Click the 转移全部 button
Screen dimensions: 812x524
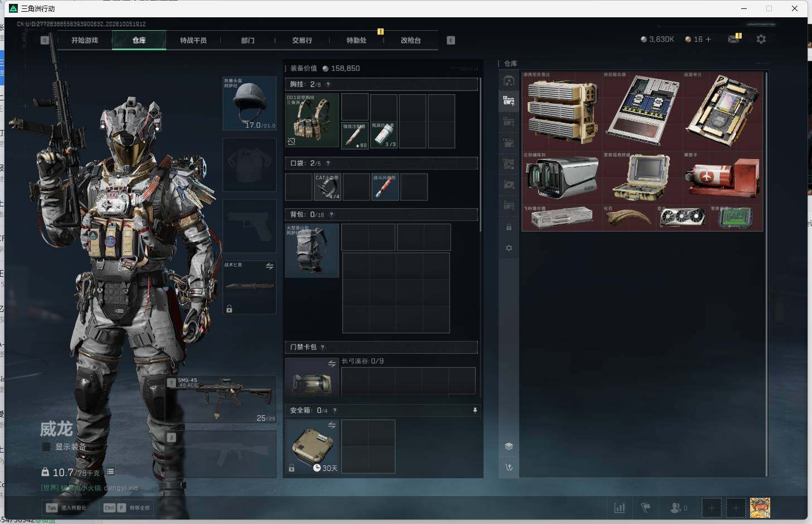click(127, 507)
